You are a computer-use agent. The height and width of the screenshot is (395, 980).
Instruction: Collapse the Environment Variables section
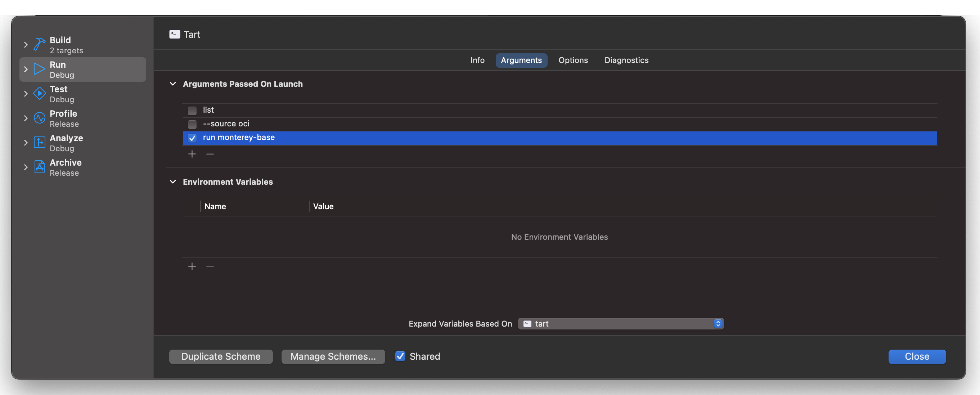(x=173, y=182)
